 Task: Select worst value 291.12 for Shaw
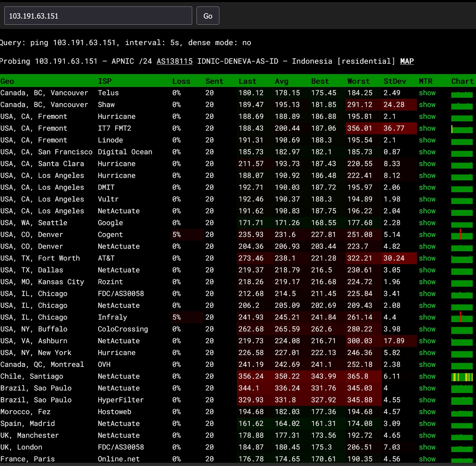364,105
